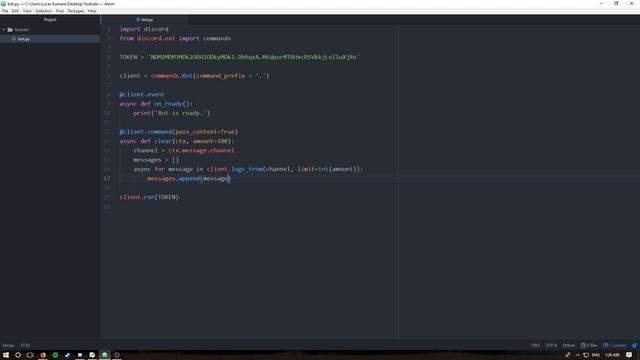
Task: Switch to the bot.py editor tab
Action: pos(144,20)
